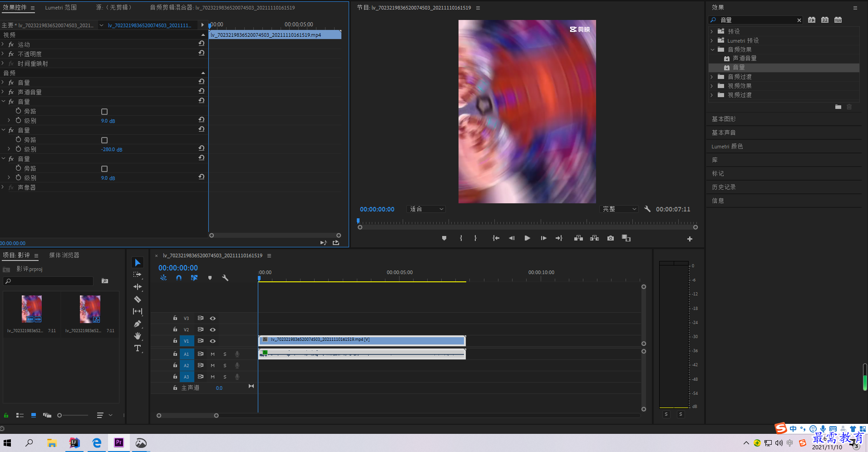Select the Track Select Forward tool
This screenshot has width=868, height=452.
pyautogui.click(x=138, y=275)
